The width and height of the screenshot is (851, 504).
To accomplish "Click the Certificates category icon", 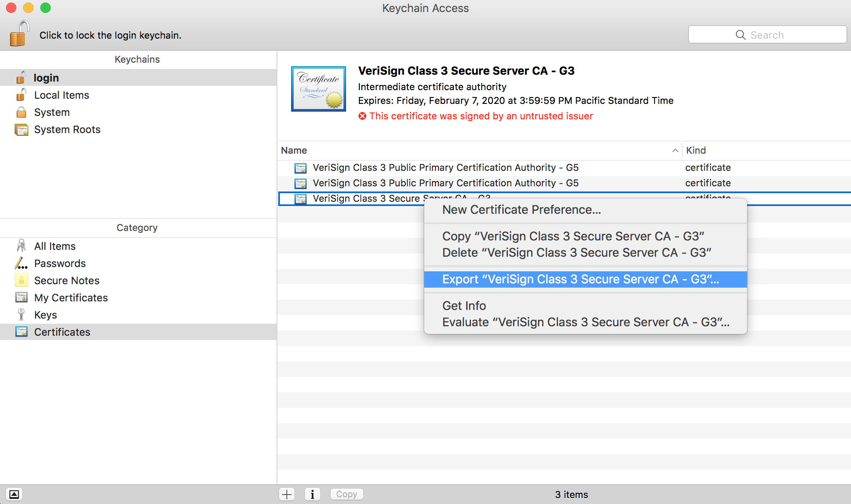I will pos(21,331).
